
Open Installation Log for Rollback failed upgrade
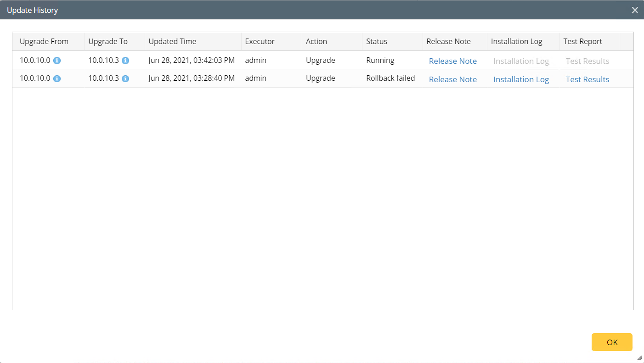click(521, 79)
